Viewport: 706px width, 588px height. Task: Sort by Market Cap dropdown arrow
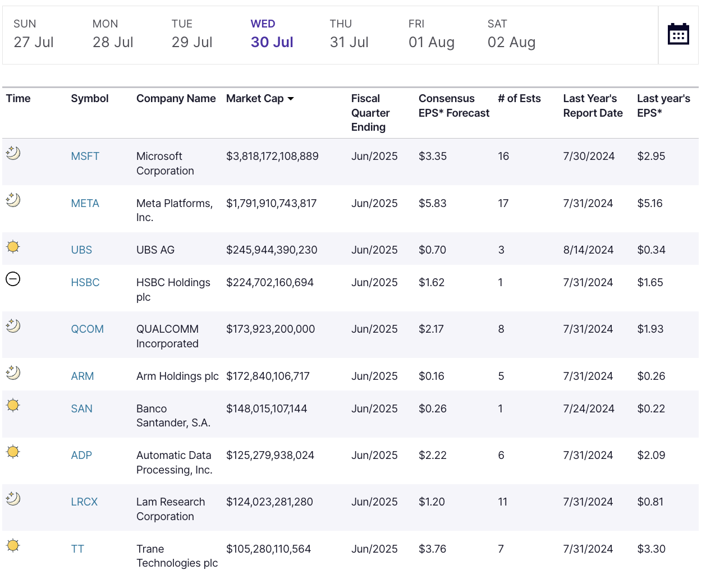click(291, 99)
